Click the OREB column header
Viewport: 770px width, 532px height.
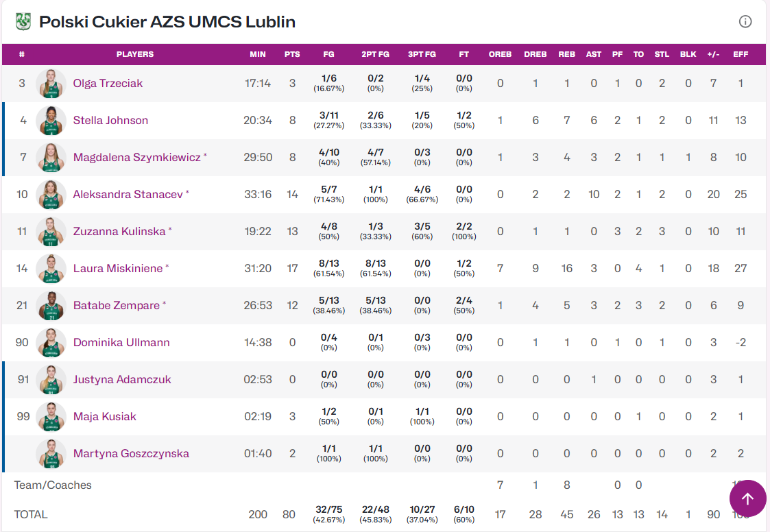tap(500, 54)
